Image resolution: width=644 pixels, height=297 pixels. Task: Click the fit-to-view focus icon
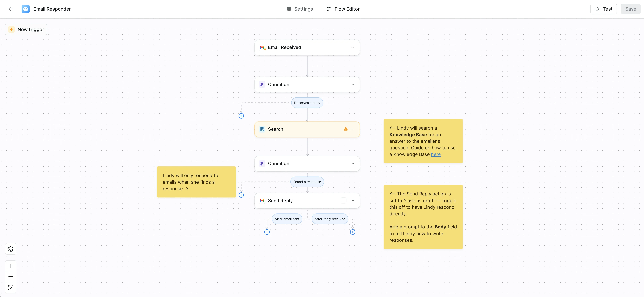(11, 288)
